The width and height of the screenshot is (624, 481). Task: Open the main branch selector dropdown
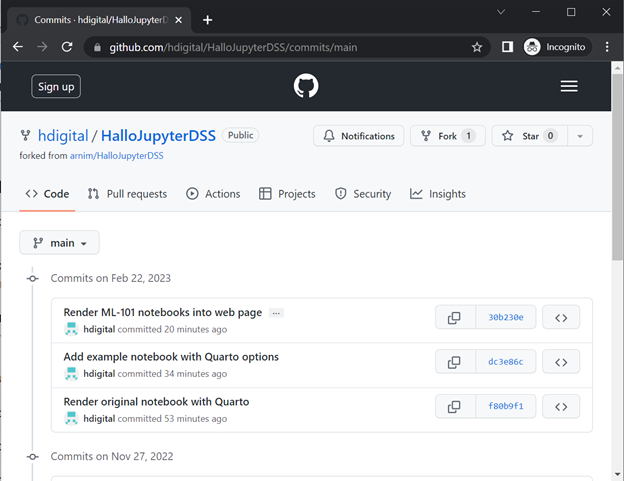point(59,242)
